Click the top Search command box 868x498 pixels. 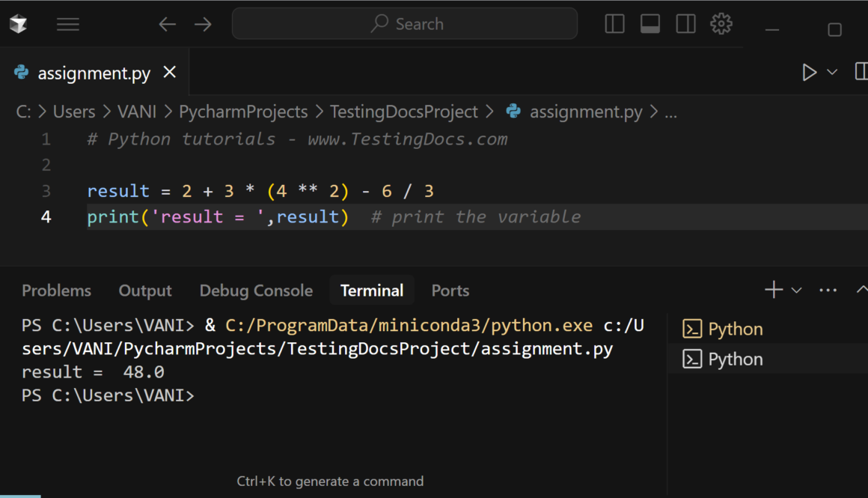tap(405, 24)
